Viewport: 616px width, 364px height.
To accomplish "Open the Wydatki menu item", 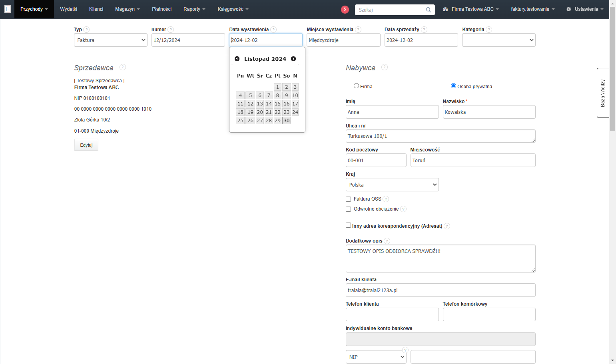I will click(x=68, y=9).
